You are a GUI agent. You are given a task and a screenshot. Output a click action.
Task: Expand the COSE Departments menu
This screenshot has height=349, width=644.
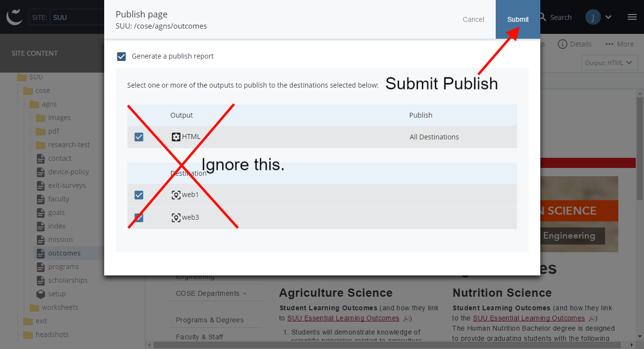(211, 293)
